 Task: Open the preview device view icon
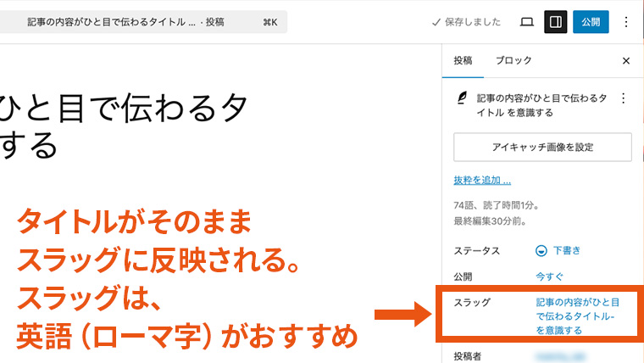pyautogui.click(x=527, y=22)
